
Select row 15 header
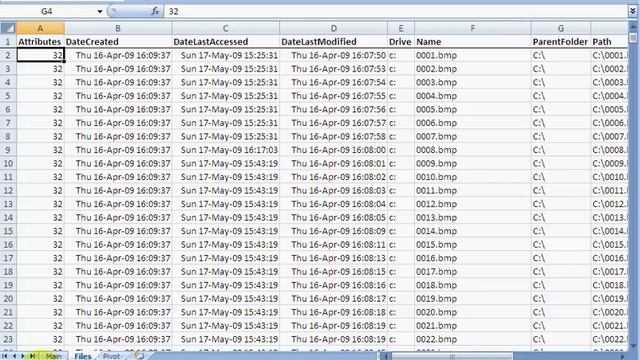click(8, 231)
